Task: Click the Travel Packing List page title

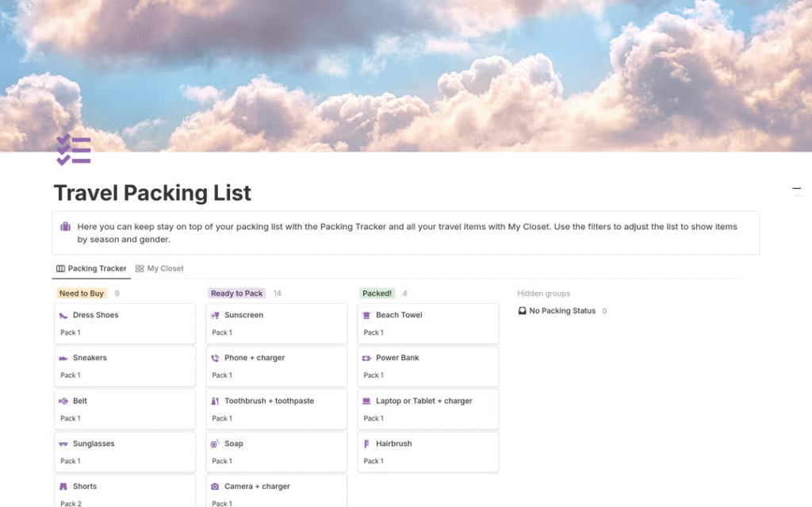Action: click(x=152, y=193)
